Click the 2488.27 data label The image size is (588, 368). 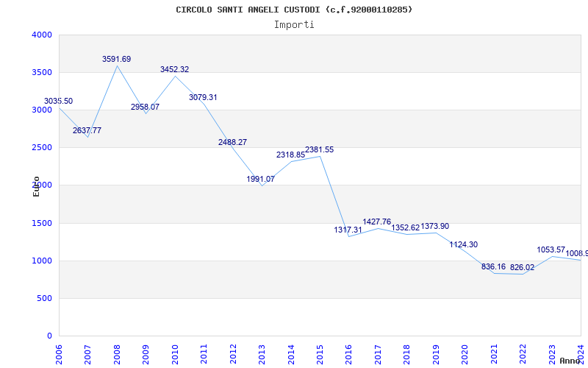point(232,142)
